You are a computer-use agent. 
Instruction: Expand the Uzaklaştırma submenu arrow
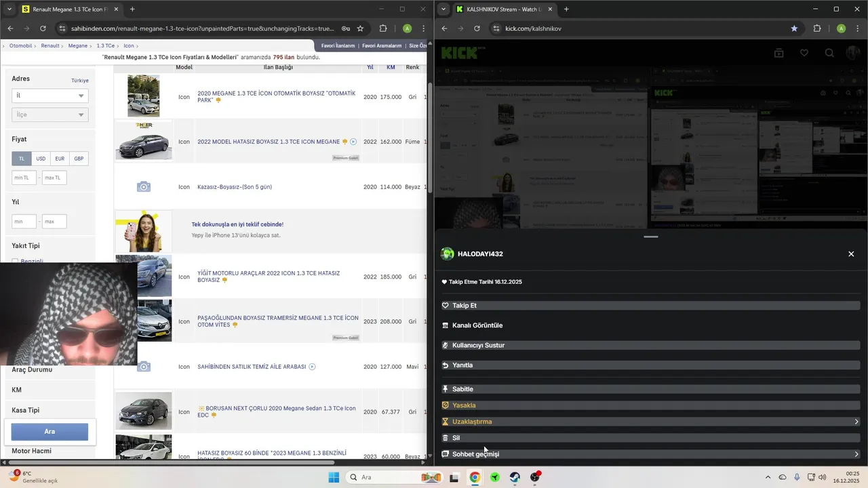(856, 422)
